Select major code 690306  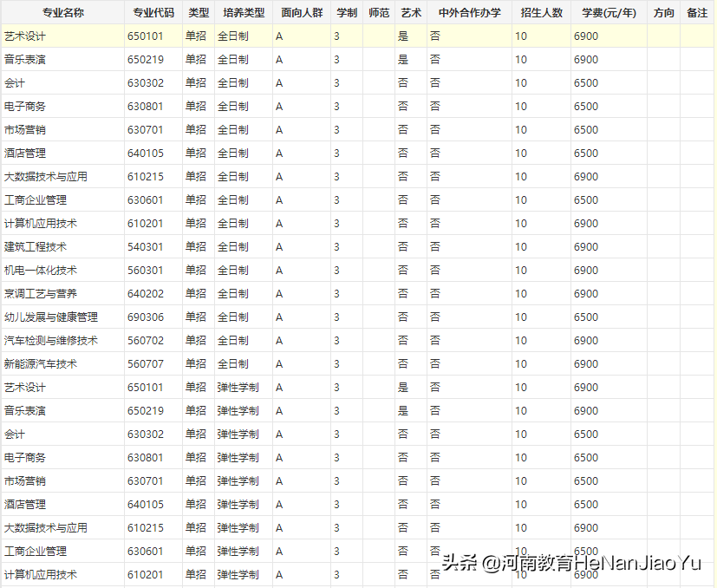point(146,317)
